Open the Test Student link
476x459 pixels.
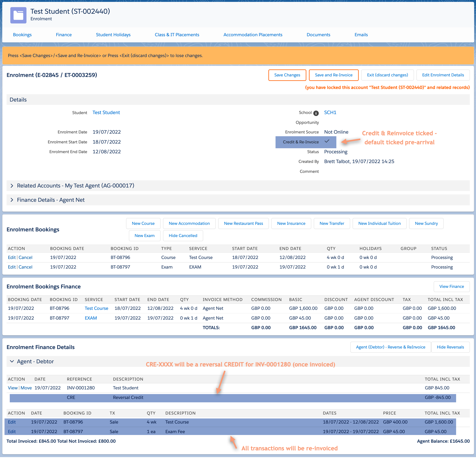coord(106,113)
